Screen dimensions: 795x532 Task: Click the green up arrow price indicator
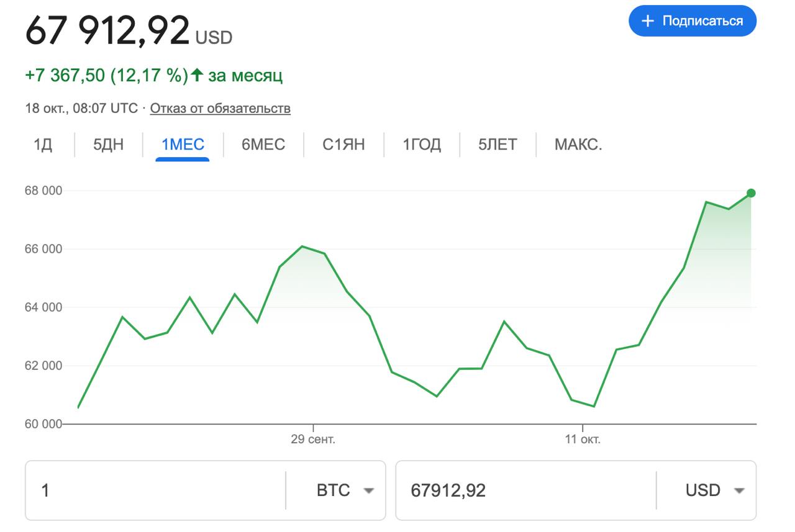pyautogui.click(x=197, y=76)
